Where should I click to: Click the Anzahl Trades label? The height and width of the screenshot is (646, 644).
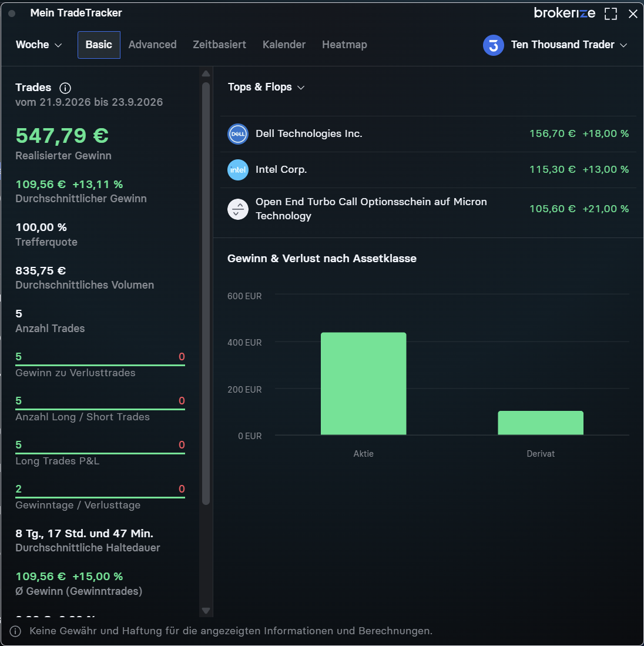(50, 329)
